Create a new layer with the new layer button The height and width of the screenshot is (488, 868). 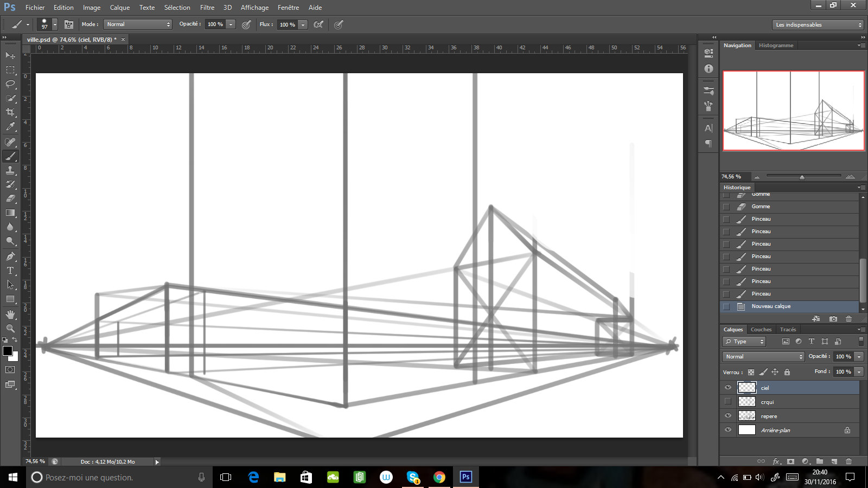[834, 461]
